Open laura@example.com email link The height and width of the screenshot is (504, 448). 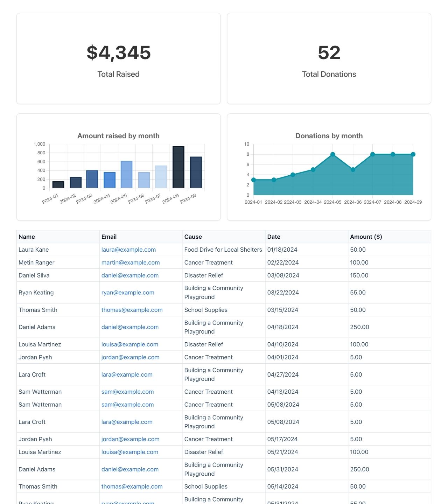pyautogui.click(x=128, y=250)
